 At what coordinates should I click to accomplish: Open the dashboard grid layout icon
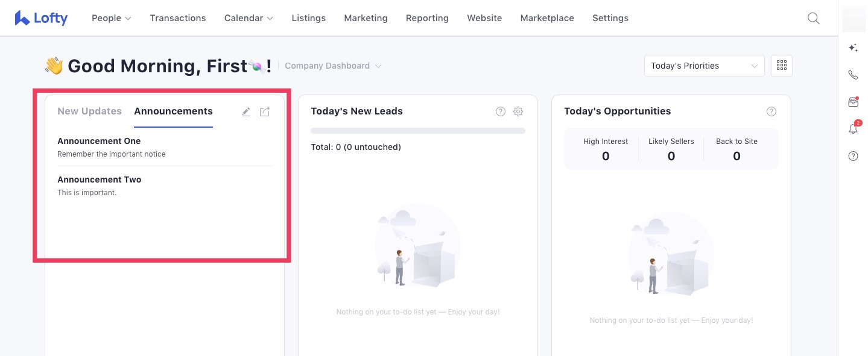[782, 66]
